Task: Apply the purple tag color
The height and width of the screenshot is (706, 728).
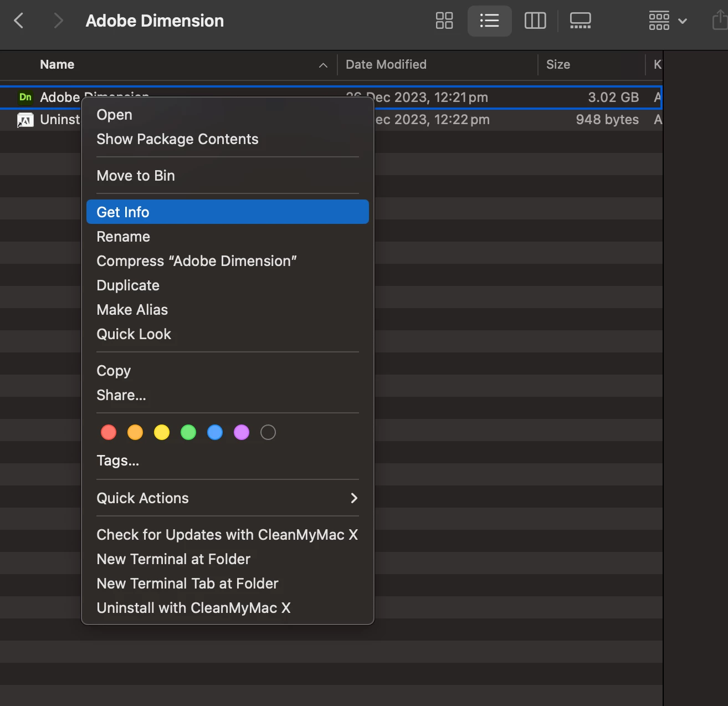Action: click(242, 432)
